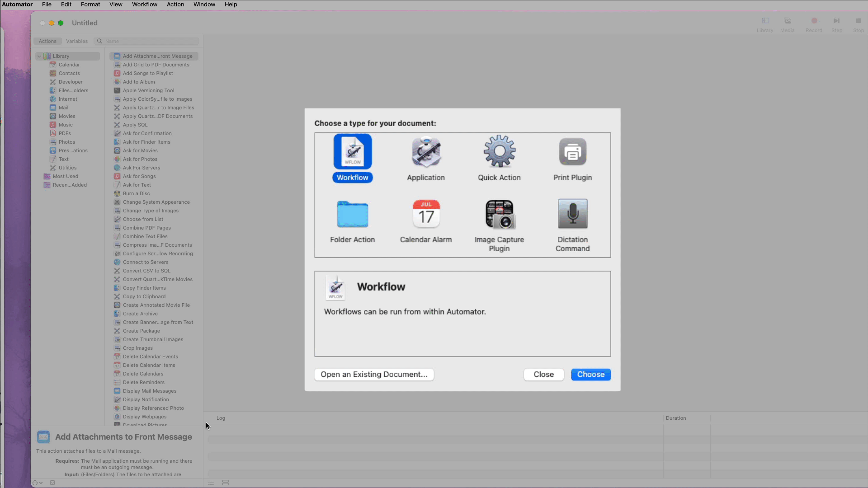The image size is (868, 488).
Task: Pick the Folder Action document type
Action: (x=352, y=214)
